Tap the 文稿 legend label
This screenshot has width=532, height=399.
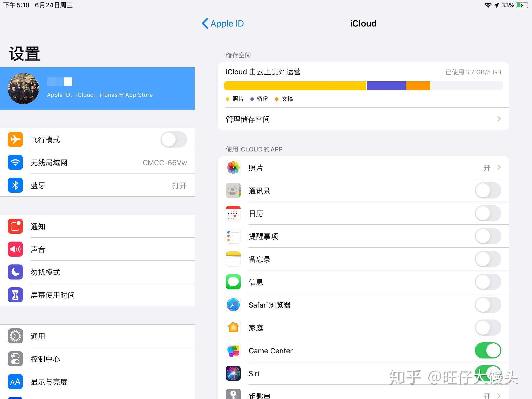[287, 99]
